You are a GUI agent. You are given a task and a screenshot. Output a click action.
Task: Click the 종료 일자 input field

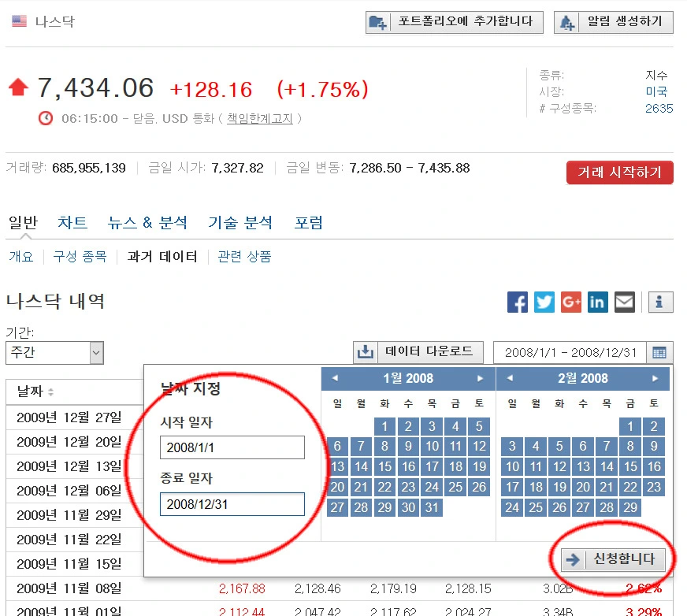(232, 504)
